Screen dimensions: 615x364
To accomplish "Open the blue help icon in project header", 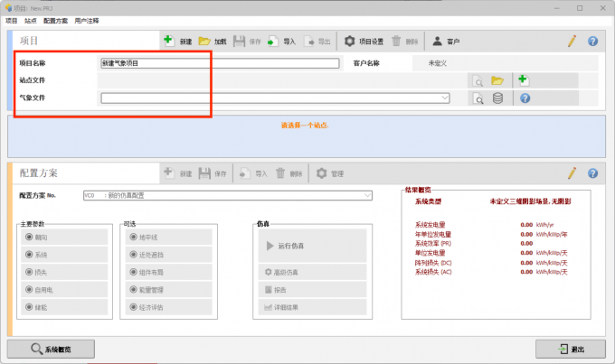I will click(592, 41).
